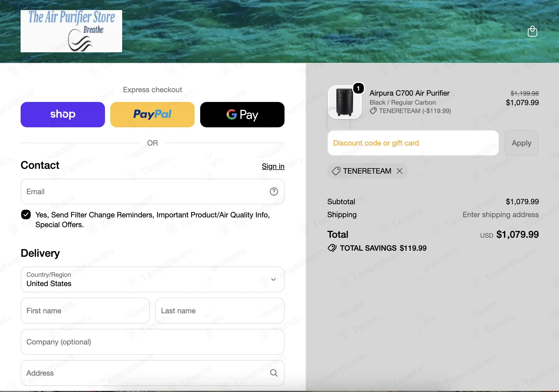
Task: Click the Airpura C700 Air Purifier title
Action: 409,93
